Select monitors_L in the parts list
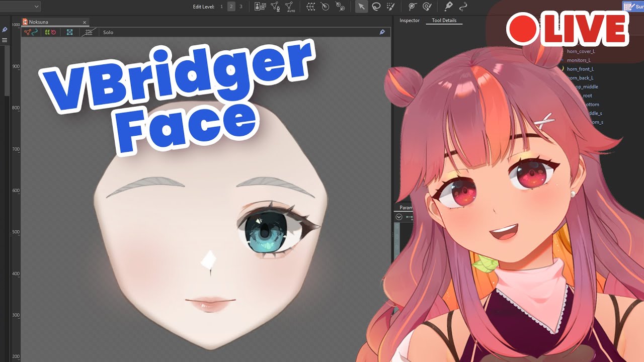The height and width of the screenshot is (362, 644). pyautogui.click(x=579, y=60)
